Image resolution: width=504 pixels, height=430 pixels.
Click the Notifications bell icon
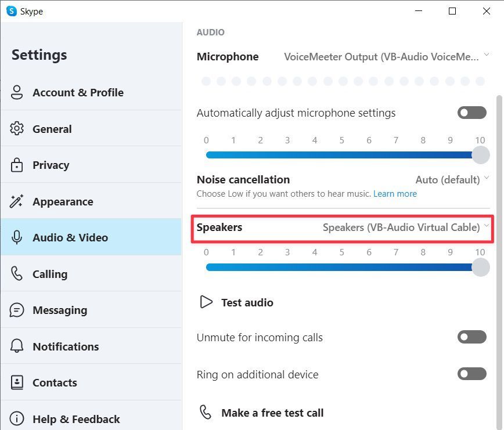(17, 346)
